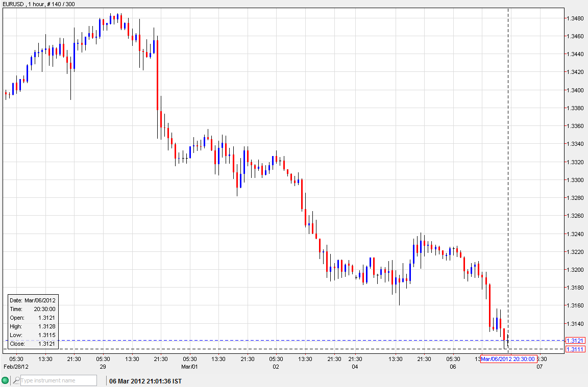Focus the 'Type instrument name' field
This screenshot has width=588, height=387.
coord(59,381)
